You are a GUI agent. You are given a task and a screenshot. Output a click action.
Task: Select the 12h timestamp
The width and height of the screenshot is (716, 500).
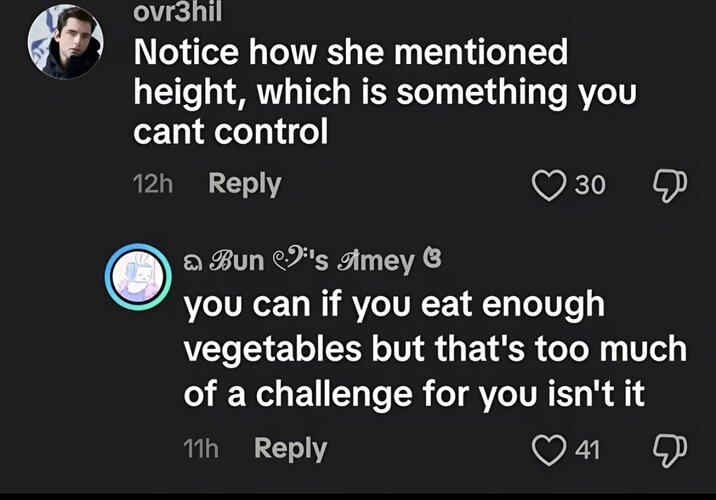pos(153,184)
